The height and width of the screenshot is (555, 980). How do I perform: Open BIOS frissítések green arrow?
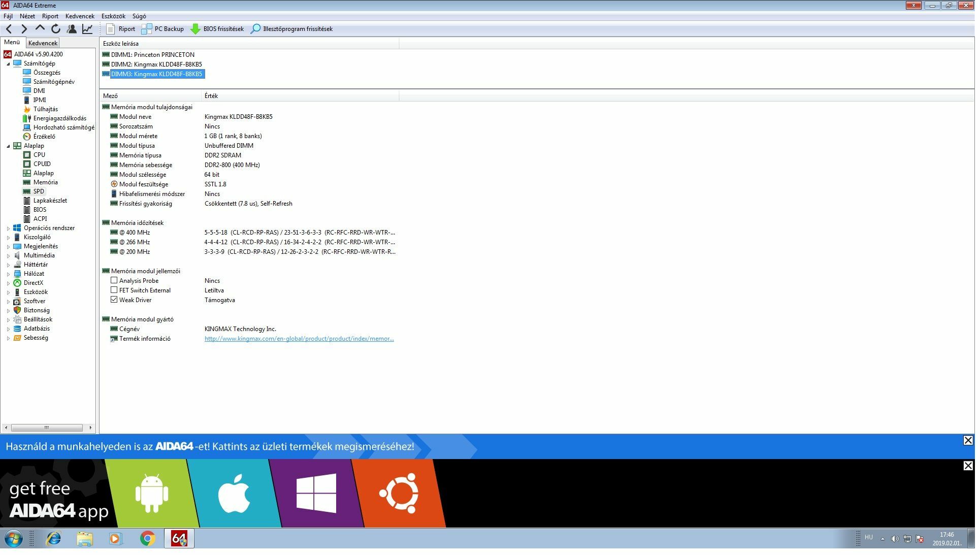tap(195, 29)
